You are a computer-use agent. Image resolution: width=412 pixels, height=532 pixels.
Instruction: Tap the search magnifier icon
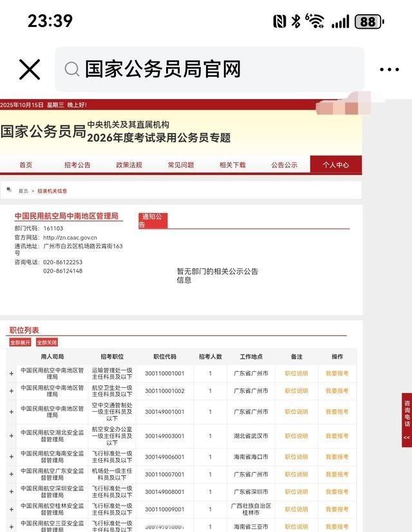click(x=72, y=69)
